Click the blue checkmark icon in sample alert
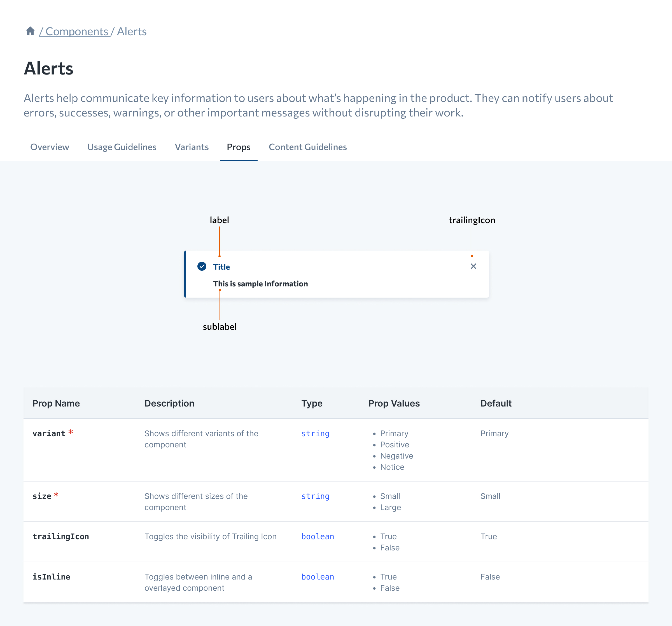The image size is (672, 626). (x=202, y=266)
